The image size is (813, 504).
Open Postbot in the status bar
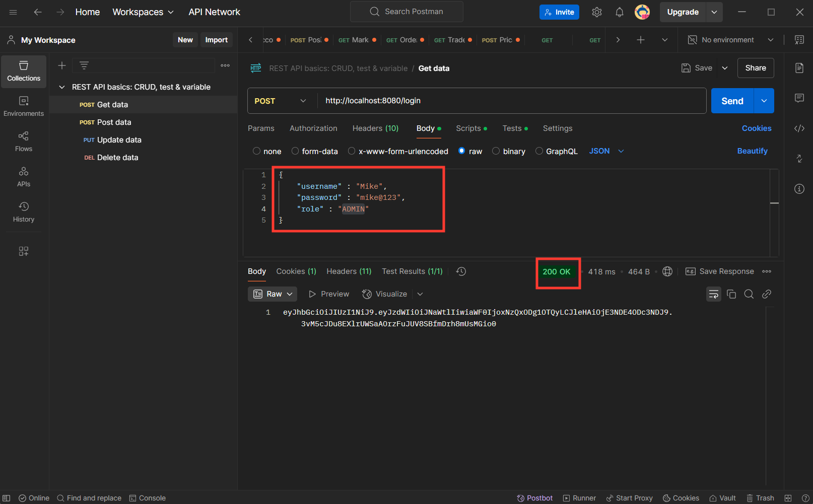[x=535, y=498]
